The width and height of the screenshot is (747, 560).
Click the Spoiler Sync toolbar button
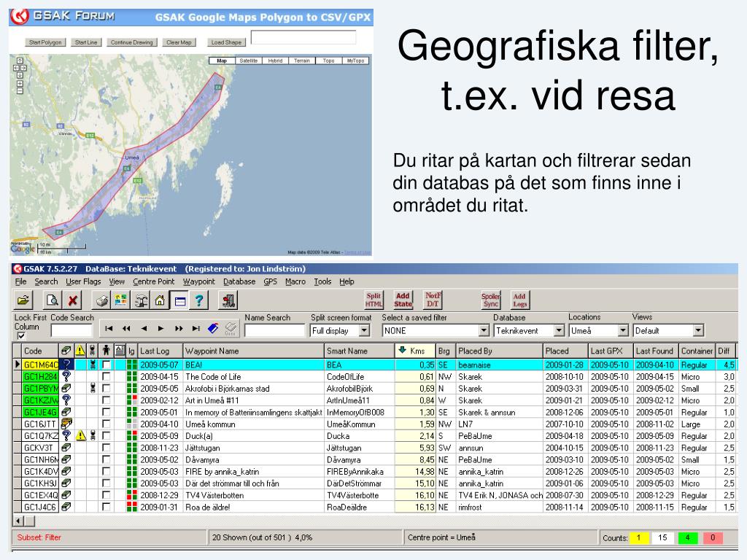(491, 300)
